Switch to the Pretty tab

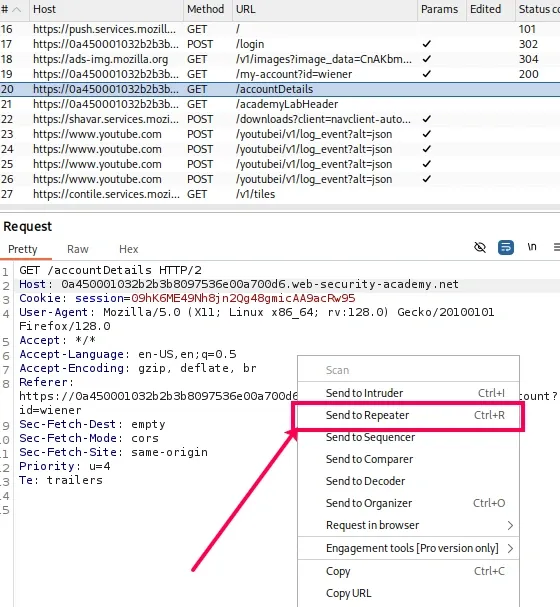pyautogui.click(x=23, y=249)
